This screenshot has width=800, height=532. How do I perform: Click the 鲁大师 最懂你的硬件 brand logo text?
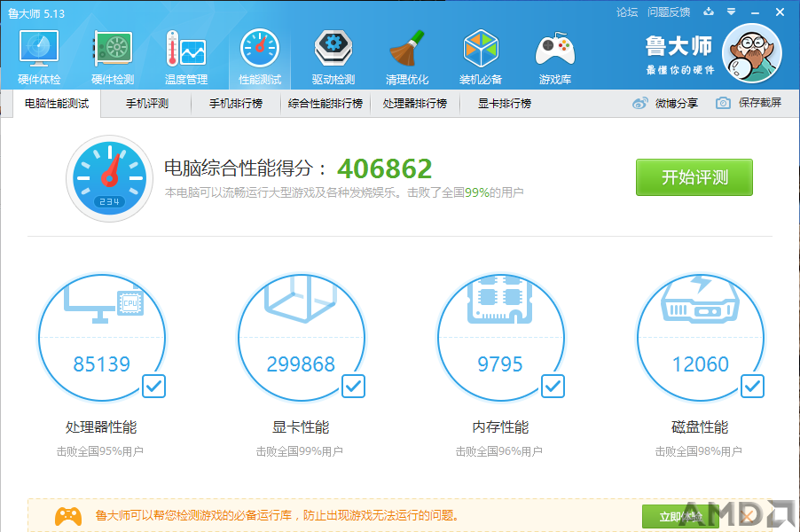(x=679, y=55)
